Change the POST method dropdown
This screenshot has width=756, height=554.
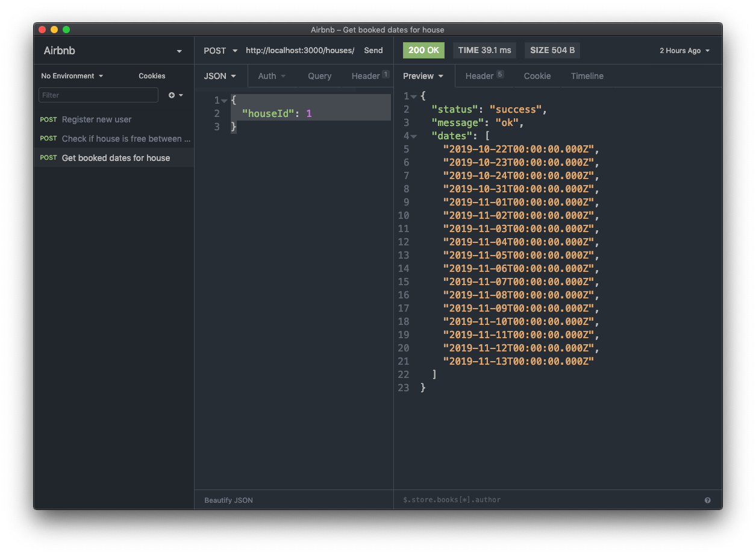click(x=220, y=51)
